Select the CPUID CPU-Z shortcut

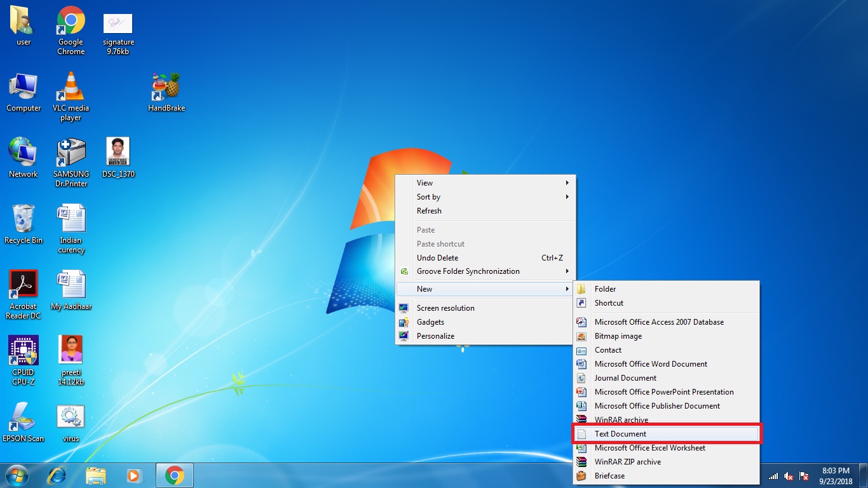pos(23,361)
